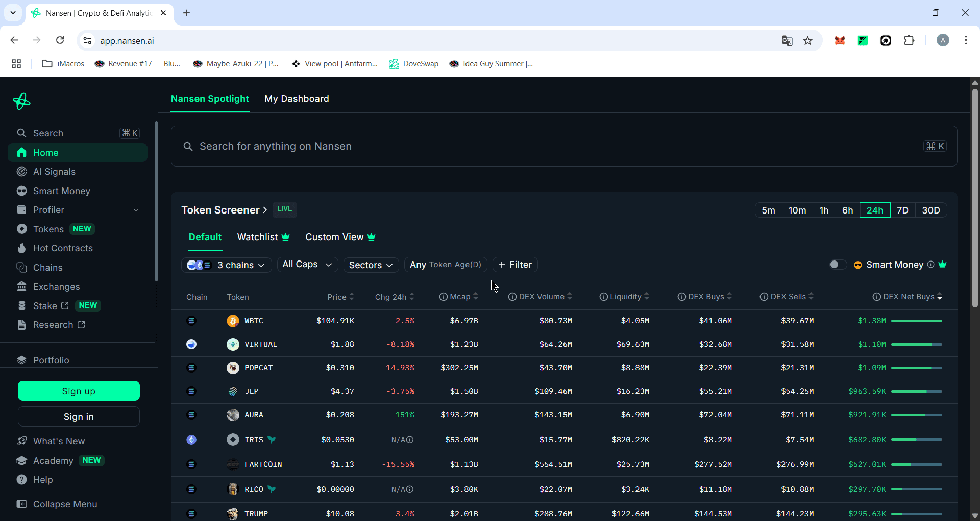The width and height of the screenshot is (980, 521).
Task: Click Mcap column info icon
Action: 443,297
